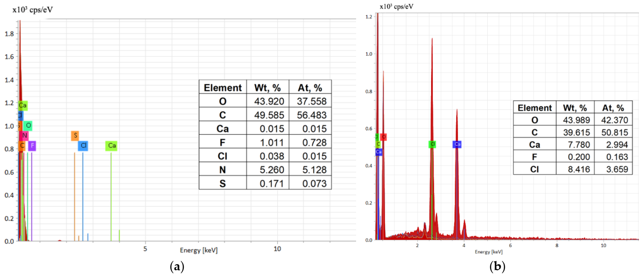Viewport: 644px width, 276px height.
Task: Click the Wt, % header in table (b)
Action: (x=575, y=108)
